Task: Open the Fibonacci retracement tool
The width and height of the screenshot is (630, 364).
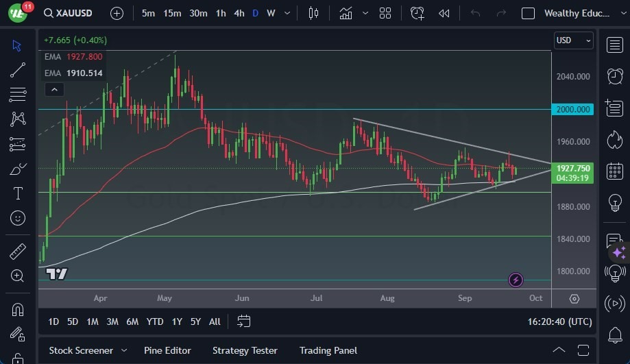Action: pyautogui.click(x=18, y=95)
